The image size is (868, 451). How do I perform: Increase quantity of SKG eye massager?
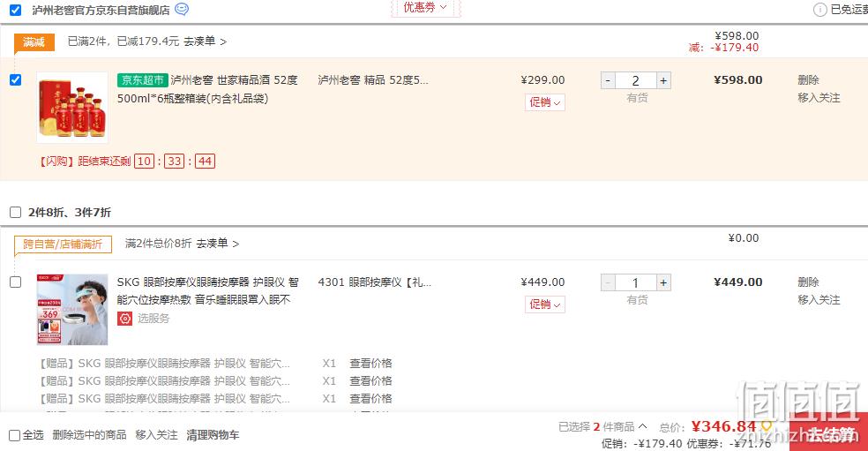[x=663, y=282]
